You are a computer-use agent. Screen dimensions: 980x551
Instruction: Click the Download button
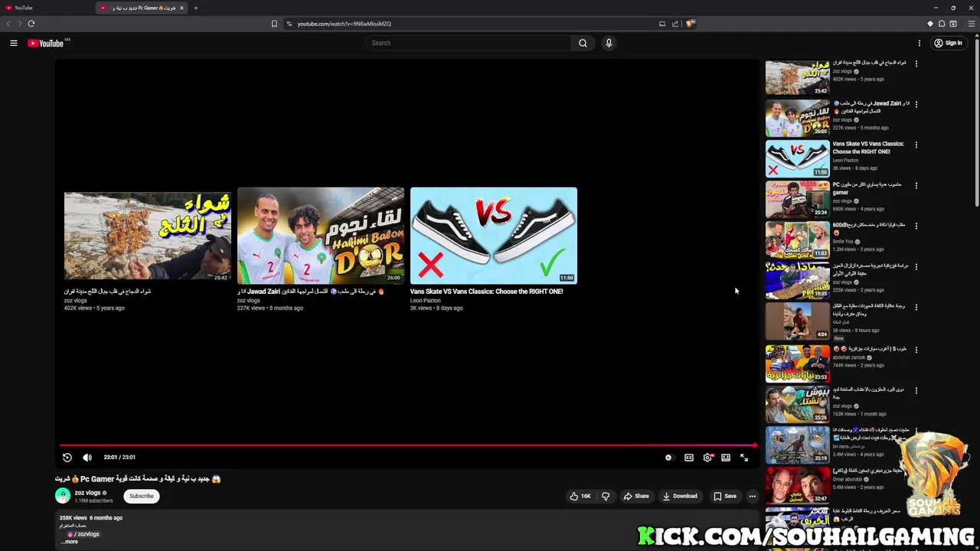pyautogui.click(x=680, y=496)
